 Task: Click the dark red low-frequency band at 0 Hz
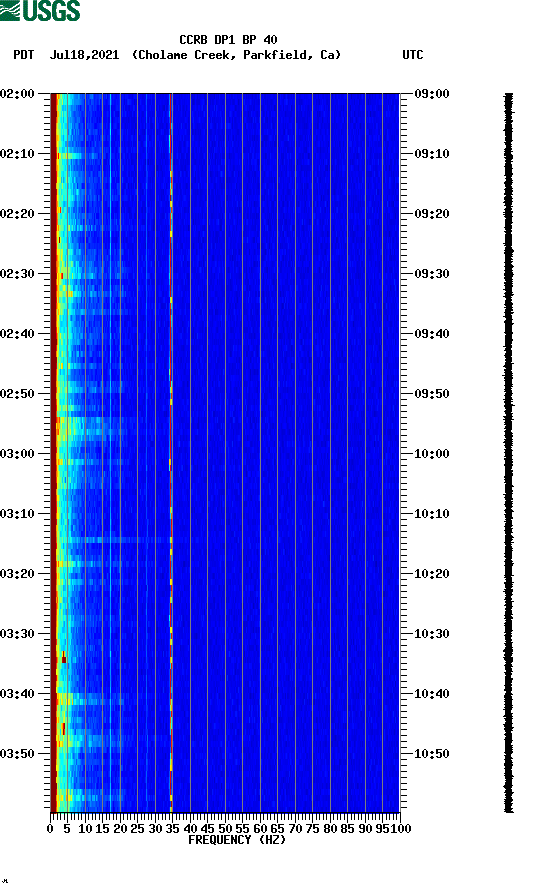point(53,453)
